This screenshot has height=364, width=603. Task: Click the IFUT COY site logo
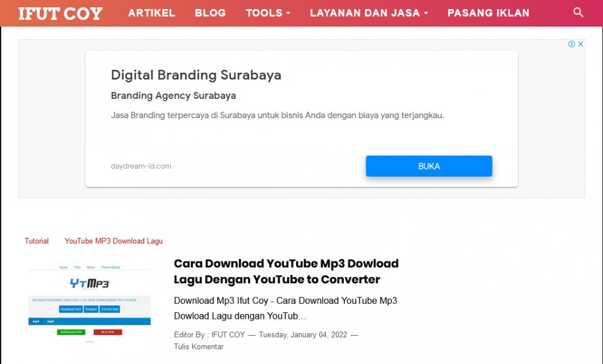point(60,13)
